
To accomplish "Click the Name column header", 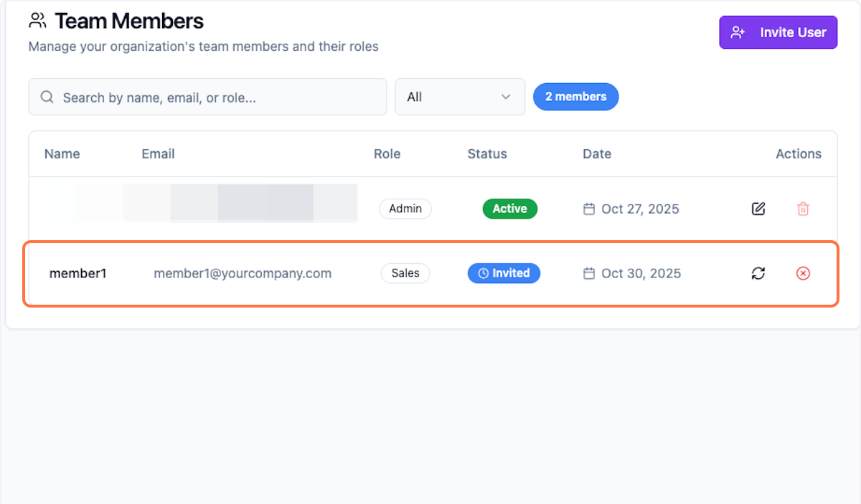I will tap(62, 153).
